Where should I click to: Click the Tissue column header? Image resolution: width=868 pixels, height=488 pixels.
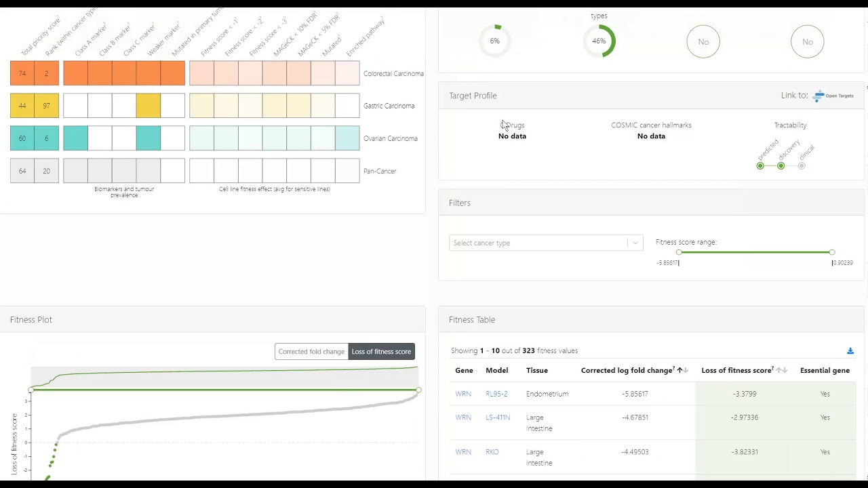(x=537, y=371)
